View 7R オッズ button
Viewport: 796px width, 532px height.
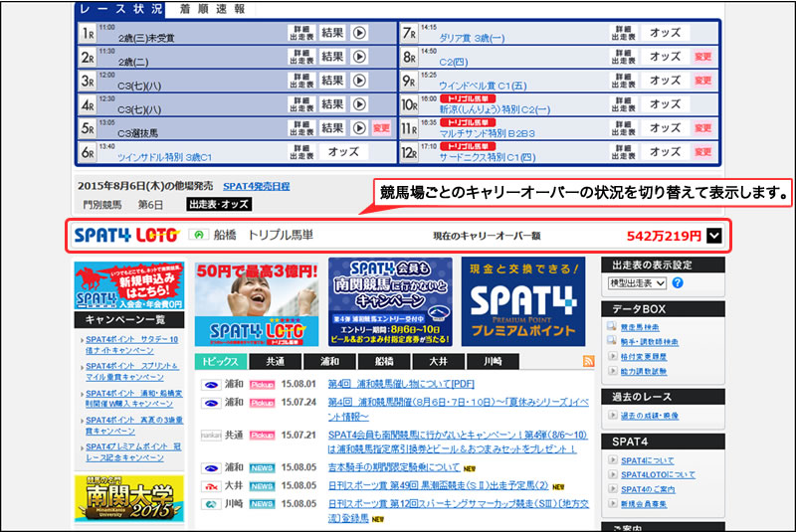pos(665,33)
